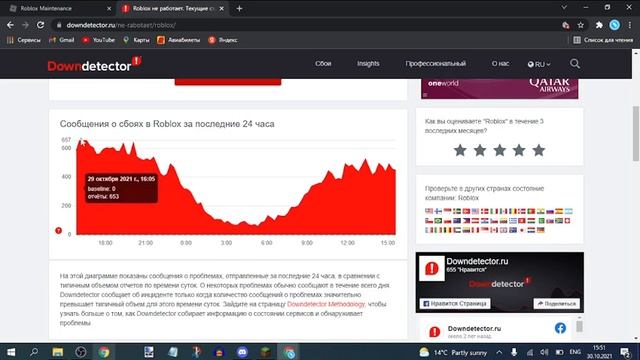Click the Qatar Airways oneworld ad banner

[500, 88]
